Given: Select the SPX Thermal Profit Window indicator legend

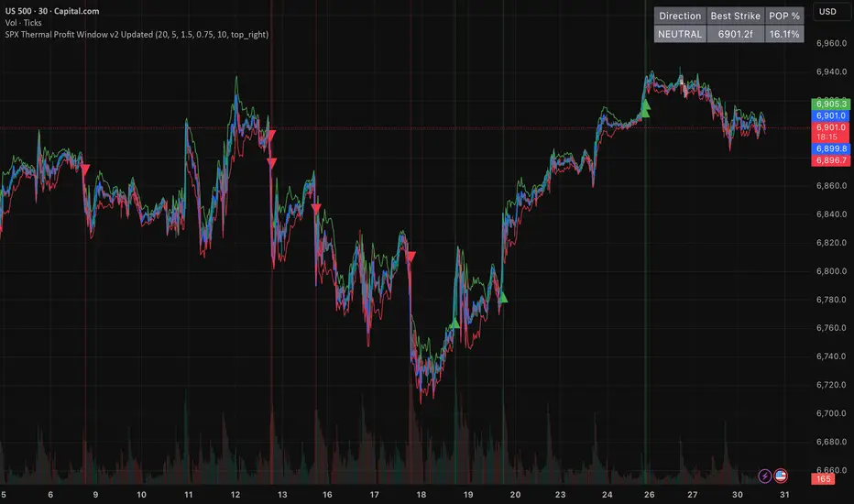Looking at the screenshot, I should click(x=142, y=34).
